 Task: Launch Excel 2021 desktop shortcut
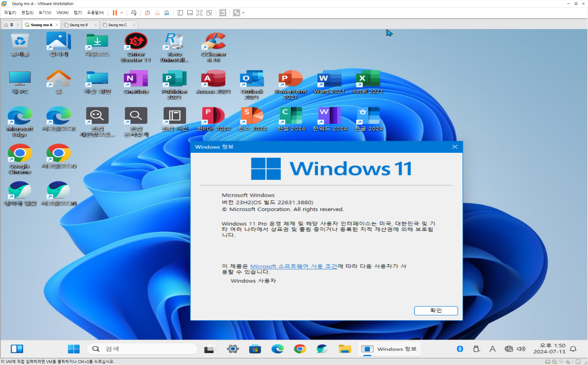[368, 82]
